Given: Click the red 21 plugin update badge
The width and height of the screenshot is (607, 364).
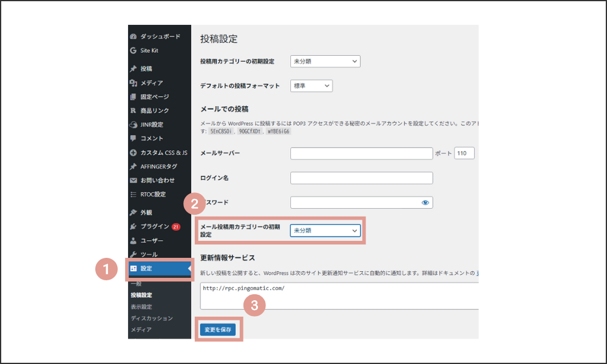Looking at the screenshot, I should click(176, 227).
